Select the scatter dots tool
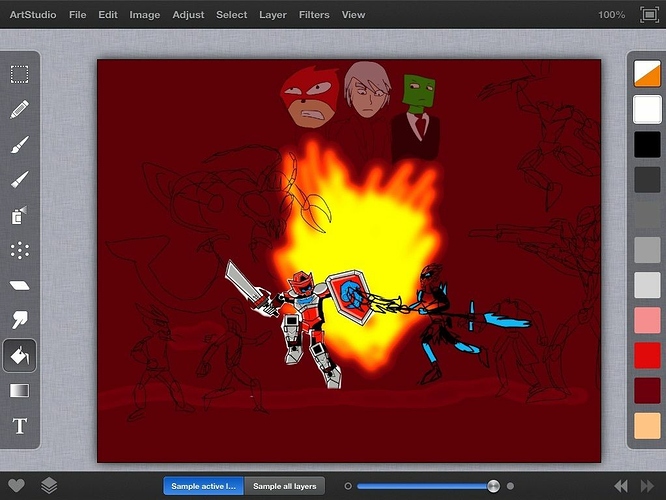This screenshot has width=666, height=500. point(20,250)
